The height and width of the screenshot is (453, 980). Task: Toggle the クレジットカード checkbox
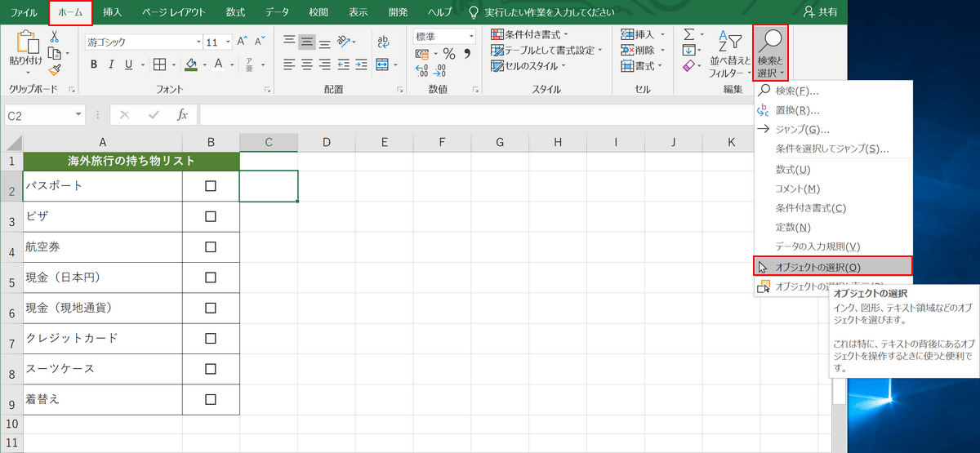click(211, 338)
